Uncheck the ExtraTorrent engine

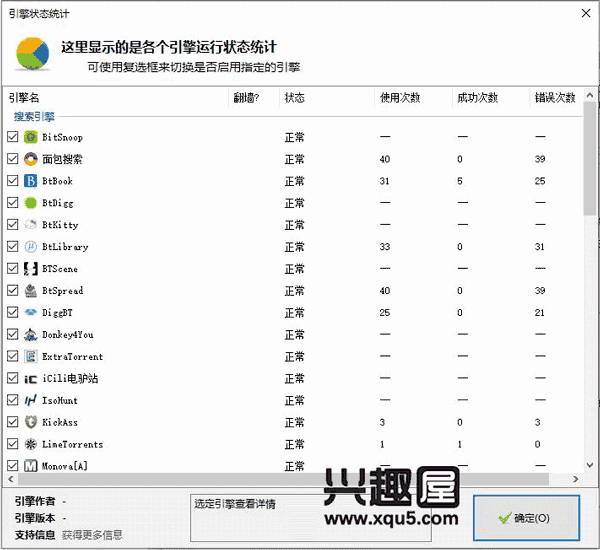coord(13,356)
